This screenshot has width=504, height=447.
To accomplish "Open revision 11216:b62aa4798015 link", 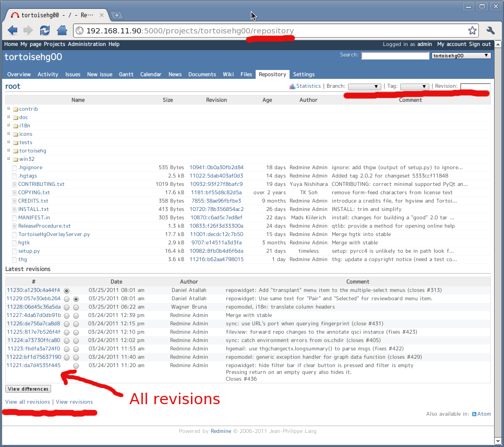I will click(217, 260).
